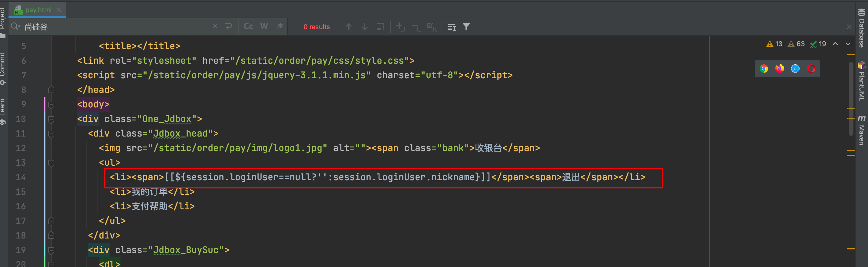Toggle Match Case (Cc) option
Screen dimensions: 868x267
coord(248,26)
